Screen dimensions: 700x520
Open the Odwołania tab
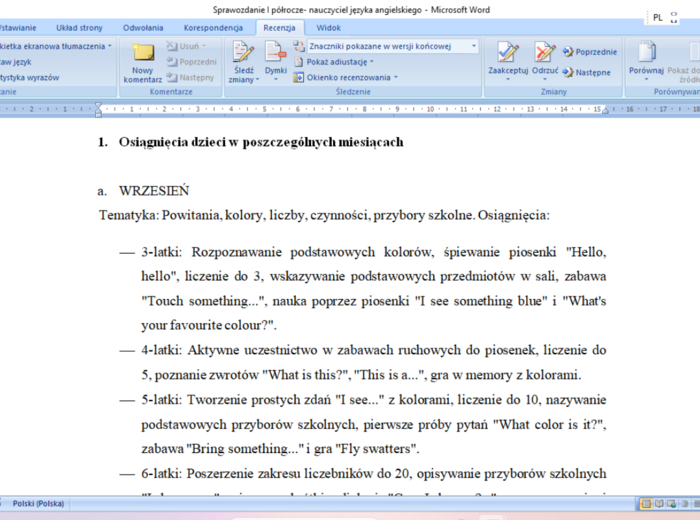click(x=143, y=28)
